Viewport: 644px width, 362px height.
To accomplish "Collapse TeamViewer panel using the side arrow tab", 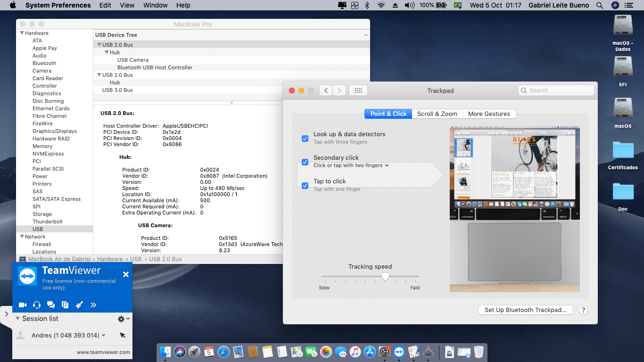I will coord(6,313).
